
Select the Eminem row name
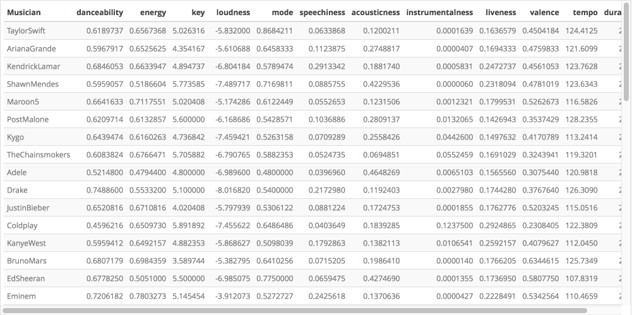click(21, 296)
